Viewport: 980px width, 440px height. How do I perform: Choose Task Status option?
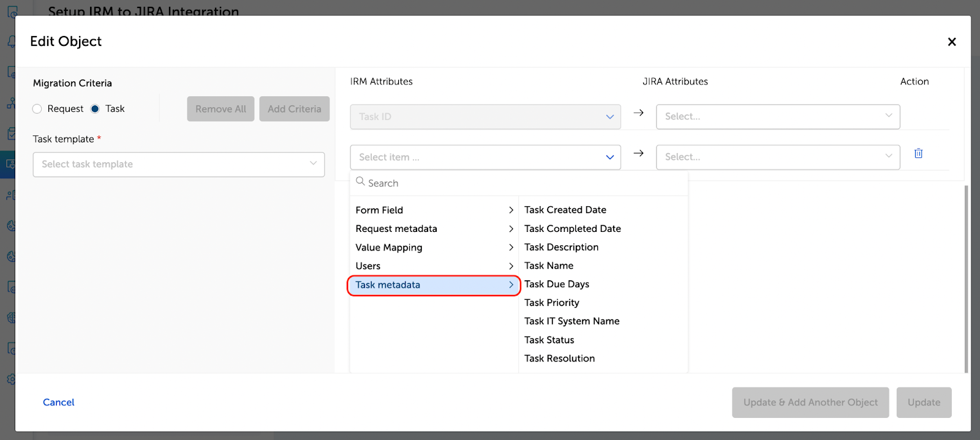point(549,340)
